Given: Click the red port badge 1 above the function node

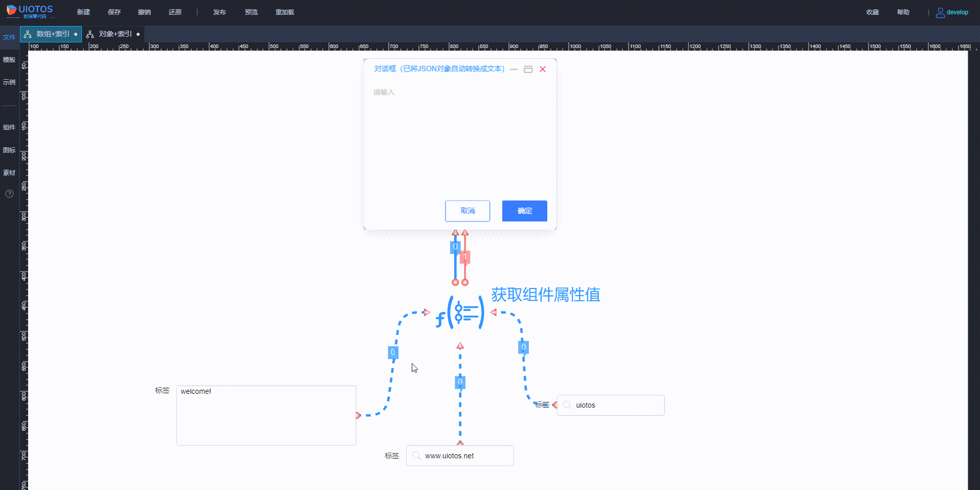Looking at the screenshot, I should coord(464,257).
